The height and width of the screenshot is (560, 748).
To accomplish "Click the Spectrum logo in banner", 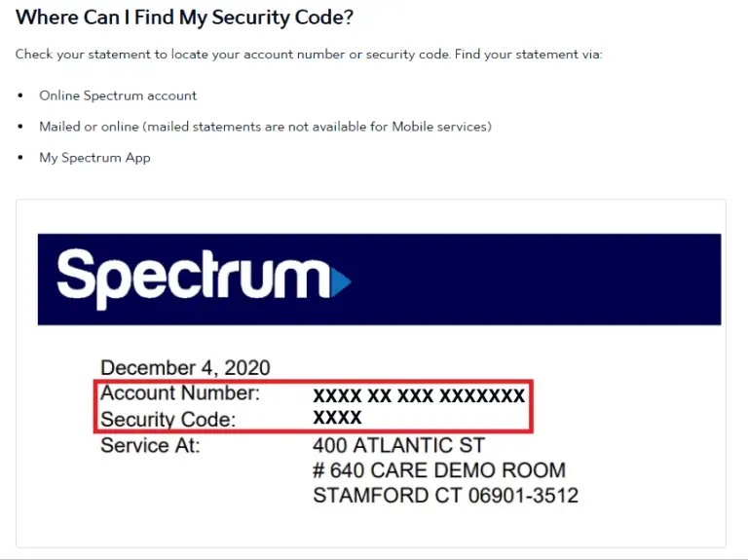I will [x=204, y=280].
